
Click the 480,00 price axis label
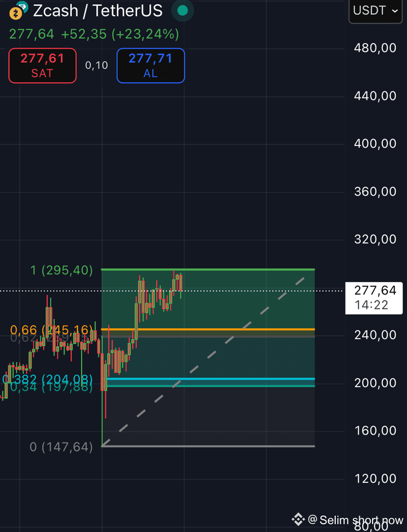coord(375,48)
